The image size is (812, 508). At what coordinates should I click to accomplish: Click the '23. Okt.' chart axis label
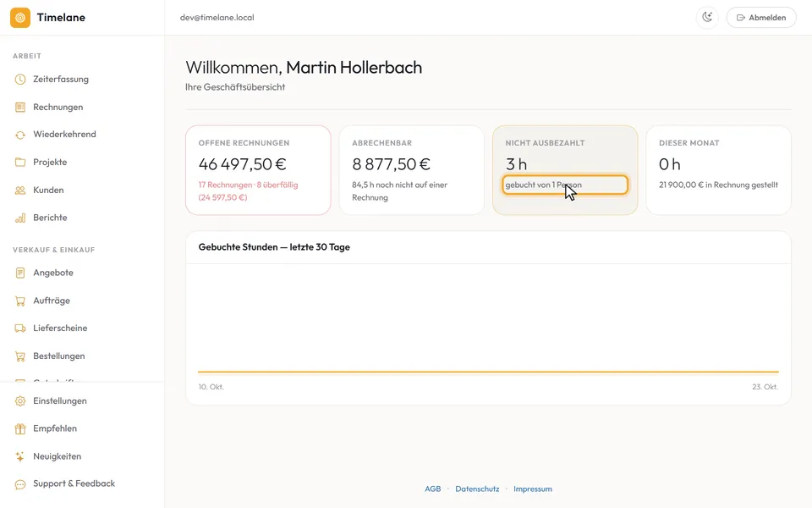click(765, 387)
